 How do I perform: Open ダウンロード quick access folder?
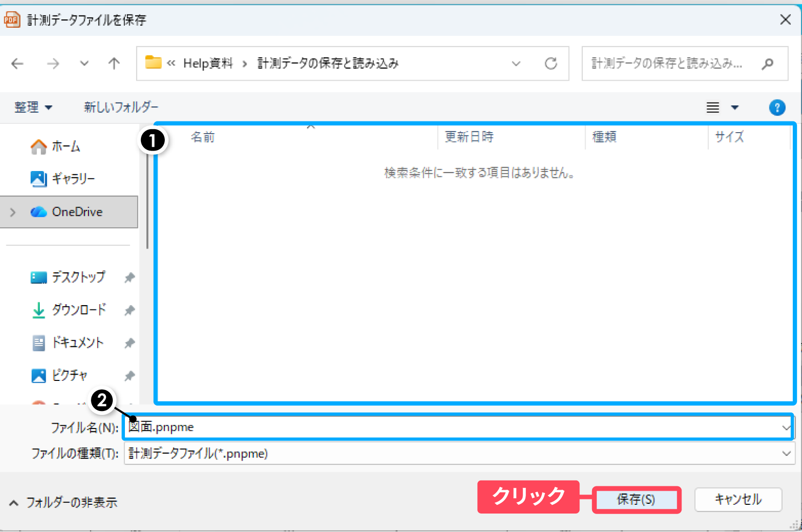79,309
